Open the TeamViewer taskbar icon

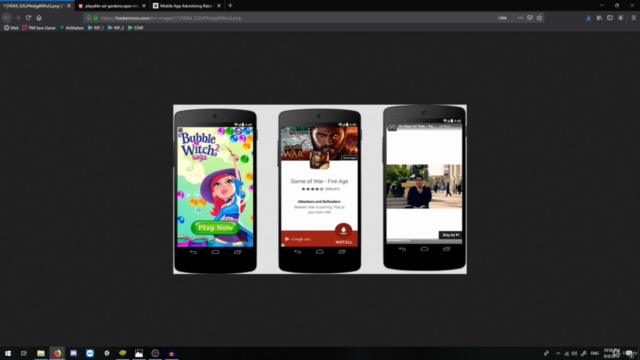coord(90,353)
